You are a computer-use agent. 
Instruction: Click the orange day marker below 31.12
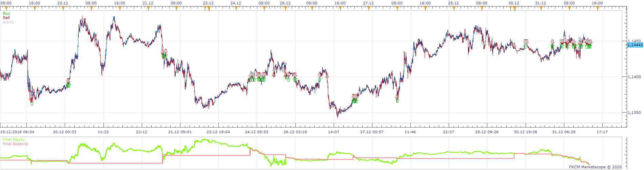541,8
